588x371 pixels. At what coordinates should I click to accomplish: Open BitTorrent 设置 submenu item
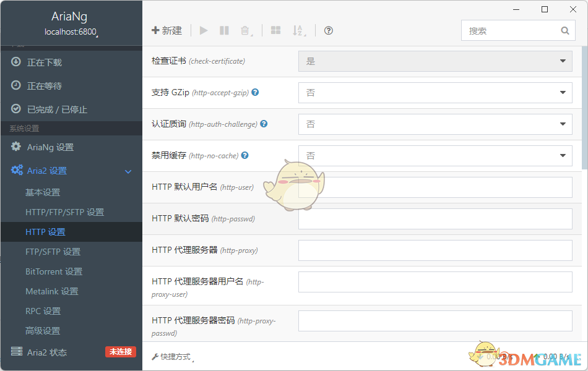click(71, 271)
